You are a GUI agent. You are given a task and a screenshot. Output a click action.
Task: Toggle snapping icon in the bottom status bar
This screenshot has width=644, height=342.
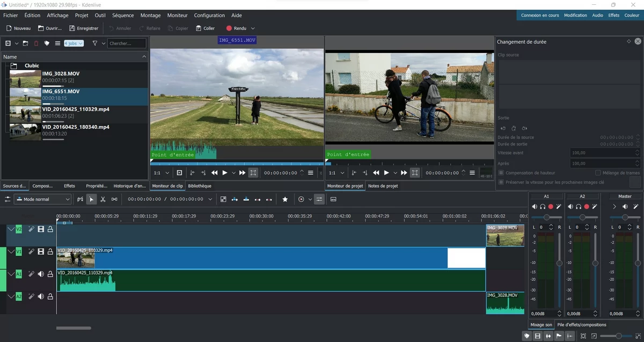pos(569,336)
